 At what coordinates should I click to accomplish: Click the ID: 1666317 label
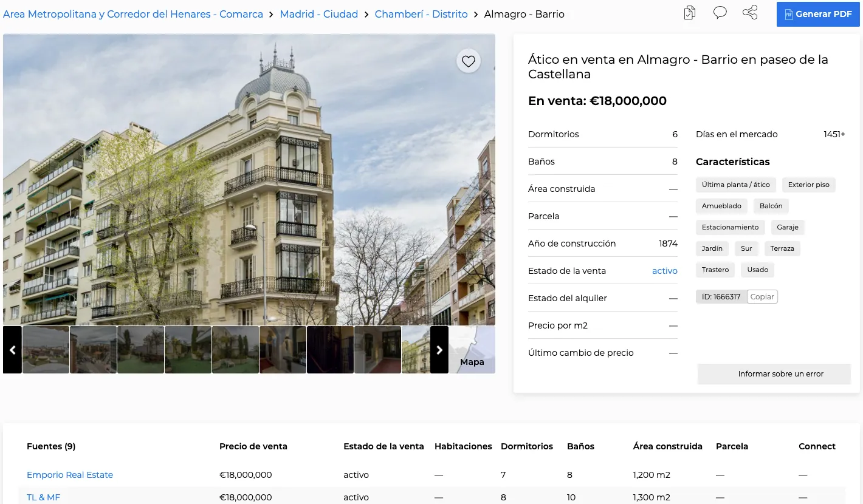click(x=721, y=297)
